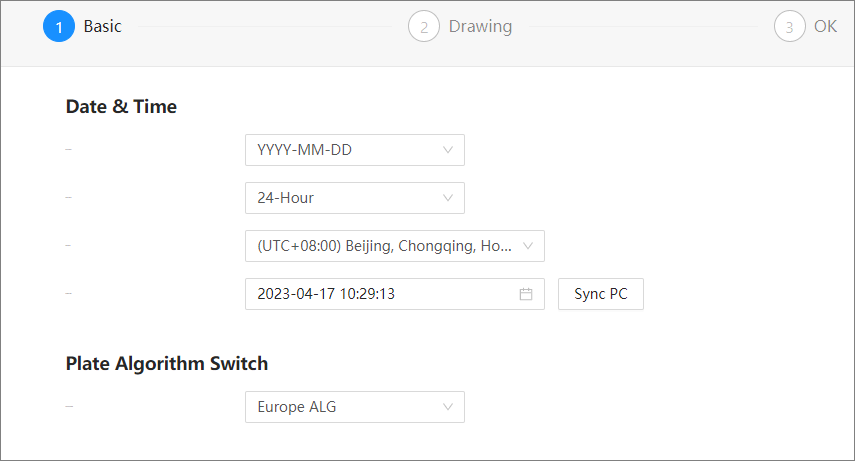Go to the Drawing step label

pos(480,26)
